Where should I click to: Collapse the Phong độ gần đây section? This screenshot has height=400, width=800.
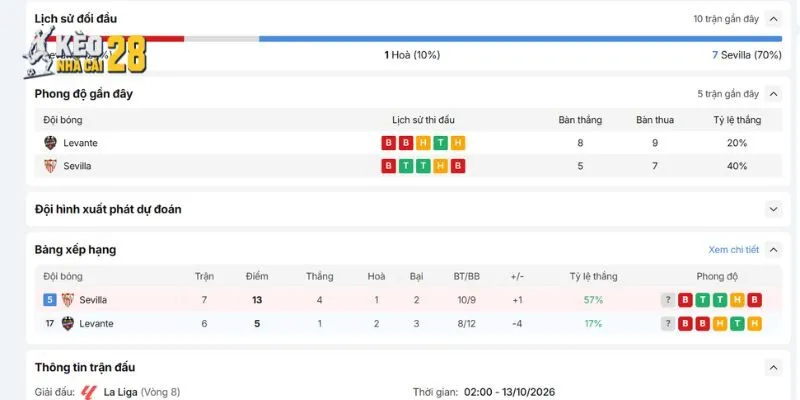click(x=773, y=94)
